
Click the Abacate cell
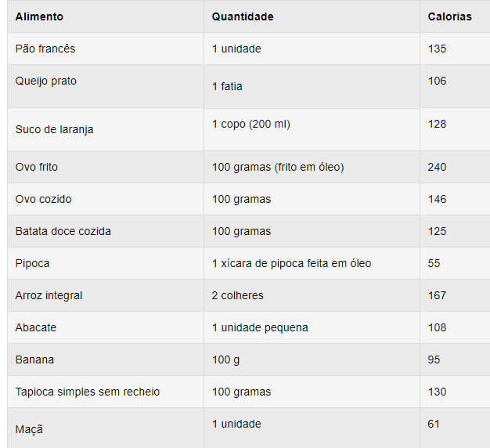coord(36,327)
